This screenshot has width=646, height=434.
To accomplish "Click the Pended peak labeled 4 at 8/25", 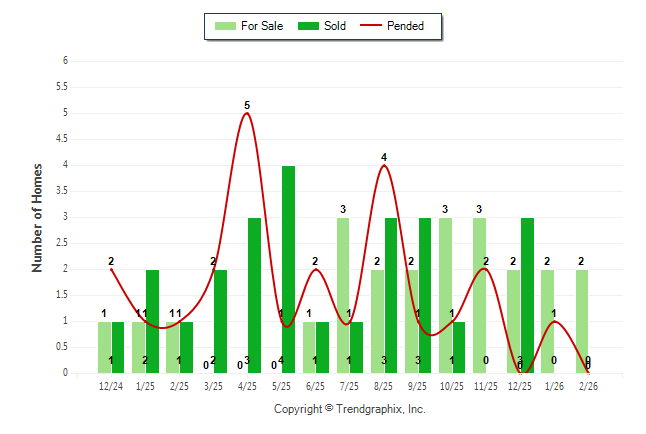I will [384, 165].
